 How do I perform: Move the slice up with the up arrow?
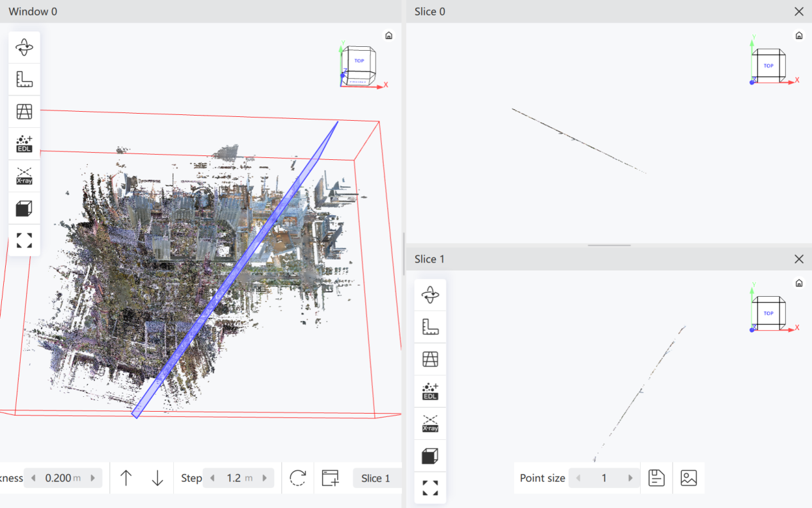pos(126,478)
